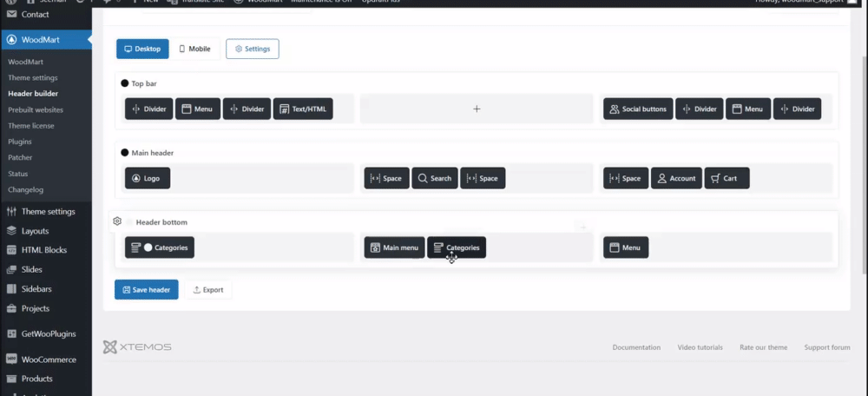Select the Divider between Social buttons and Menu
This screenshot has width=868, height=396.
pyautogui.click(x=699, y=109)
